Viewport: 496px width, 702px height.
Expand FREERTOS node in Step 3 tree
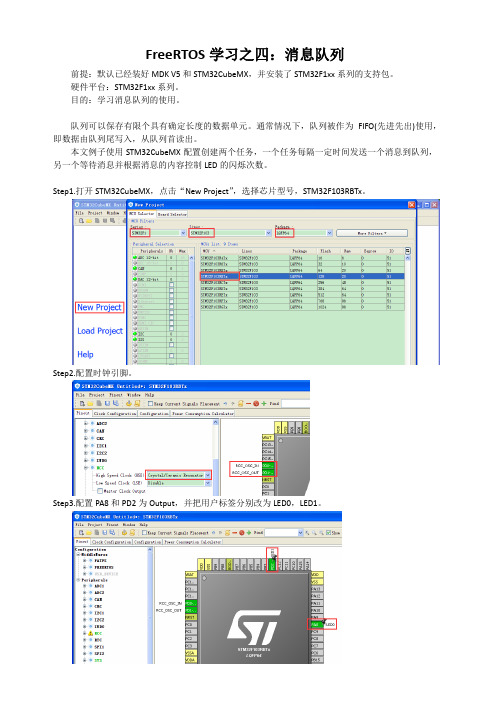click(86, 567)
